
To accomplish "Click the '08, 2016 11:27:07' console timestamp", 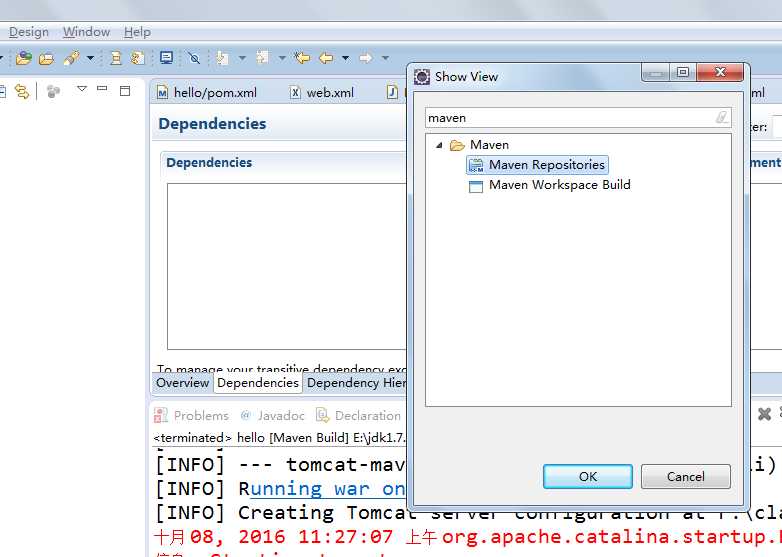I will point(291,537).
